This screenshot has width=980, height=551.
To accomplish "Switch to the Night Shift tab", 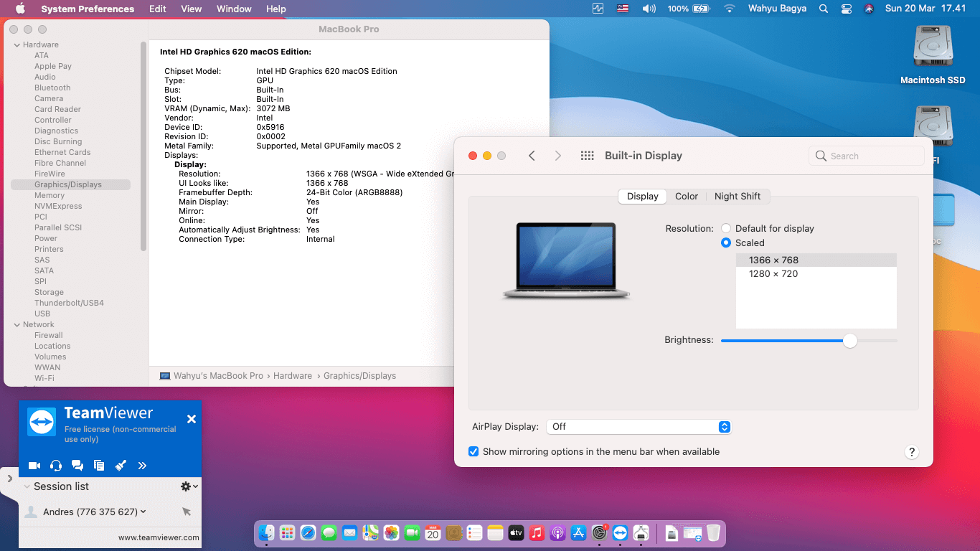I will [738, 196].
